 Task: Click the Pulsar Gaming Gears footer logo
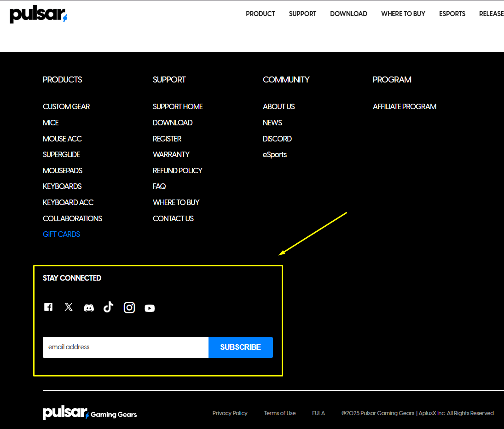point(90,413)
